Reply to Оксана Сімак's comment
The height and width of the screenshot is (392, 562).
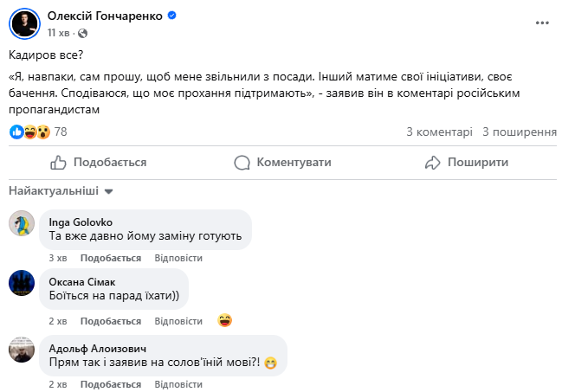[178, 320]
